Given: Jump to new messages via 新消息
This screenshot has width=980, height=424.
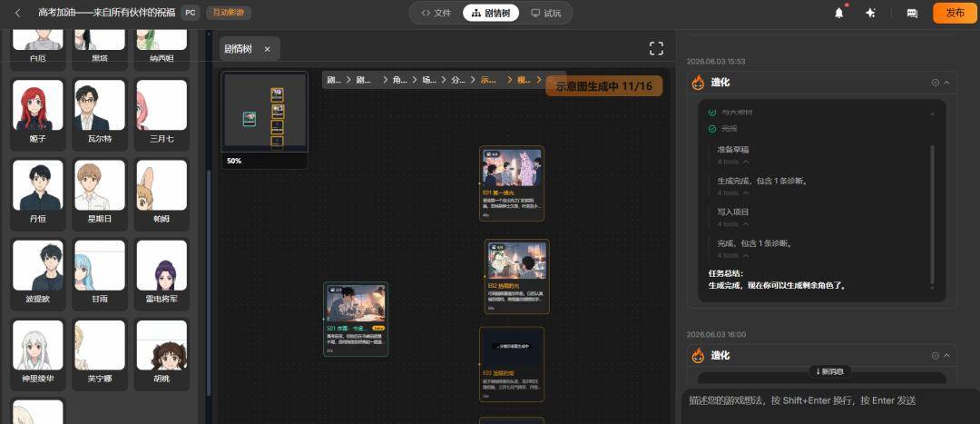Looking at the screenshot, I should pos(830,371).
